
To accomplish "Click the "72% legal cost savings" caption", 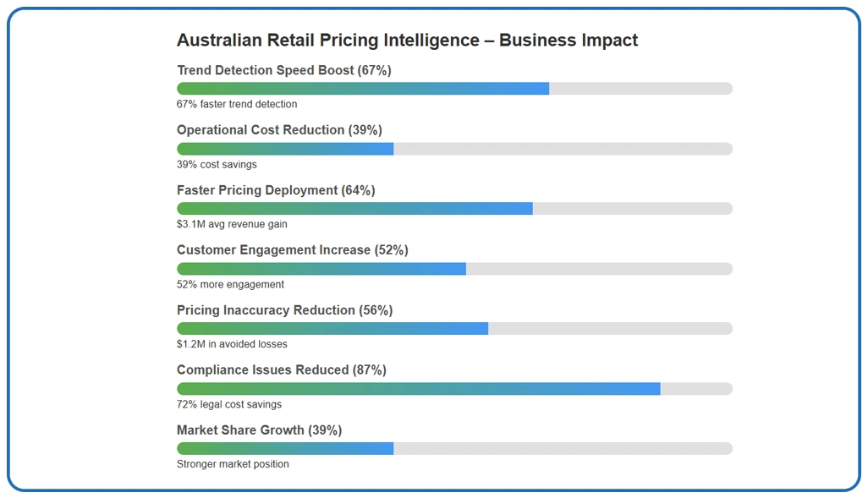I will (229, 405).
